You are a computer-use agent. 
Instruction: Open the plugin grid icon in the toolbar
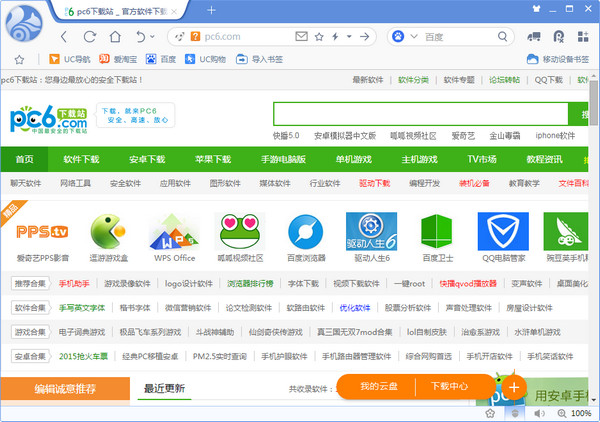pyautogui.click(x=583, y=37)
